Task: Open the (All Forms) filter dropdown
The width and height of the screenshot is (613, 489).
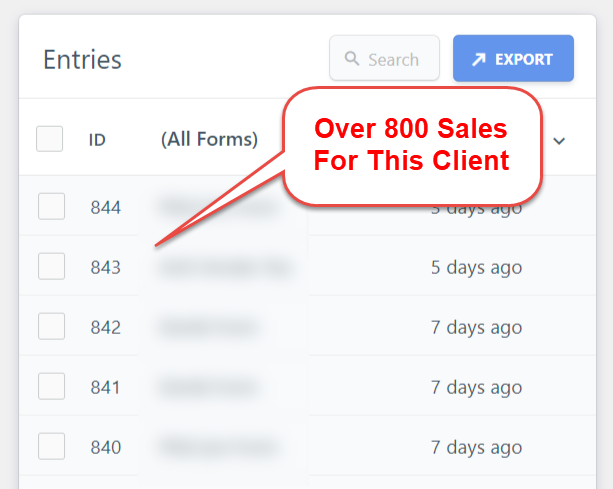Action: (209, 140)
